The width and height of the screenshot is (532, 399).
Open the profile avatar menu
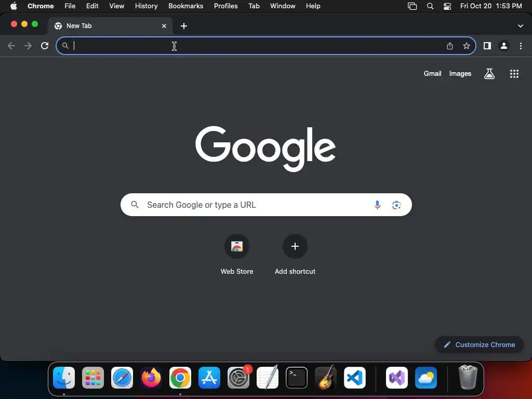tap(504, 46)
